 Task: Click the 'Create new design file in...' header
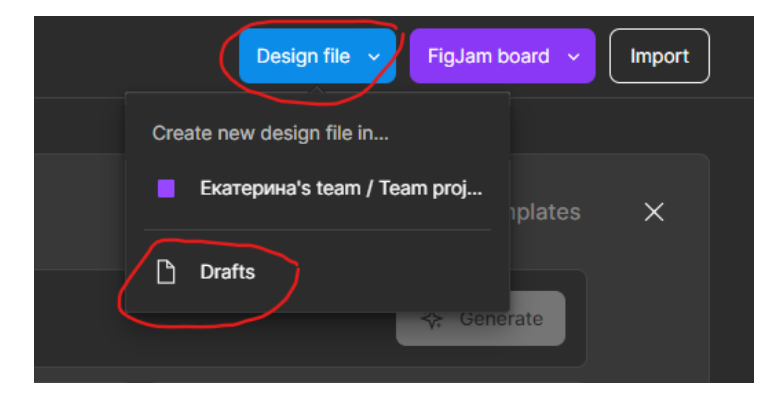tap(270, 133)
